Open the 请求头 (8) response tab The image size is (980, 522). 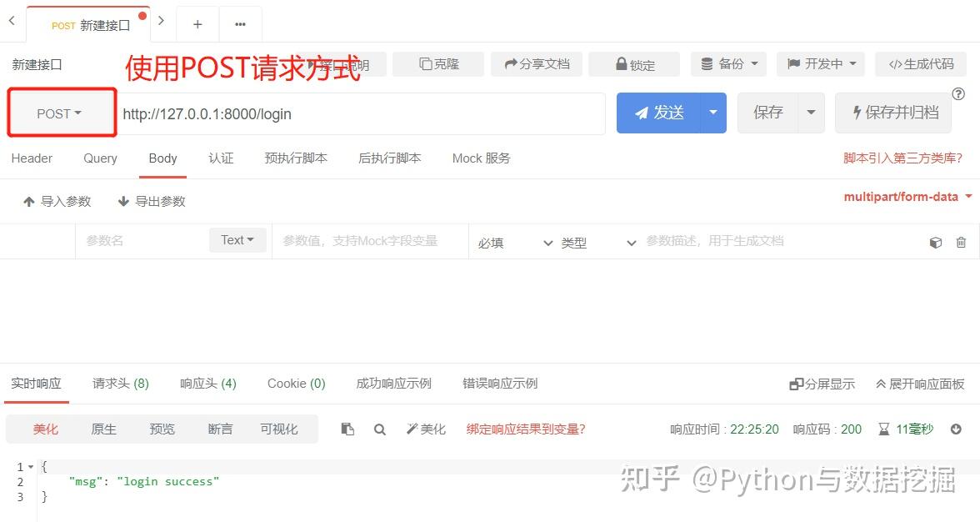119,384
